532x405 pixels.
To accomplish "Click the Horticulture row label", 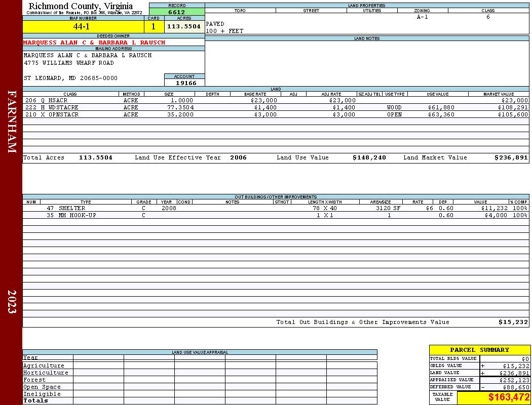I will [46, 373].
